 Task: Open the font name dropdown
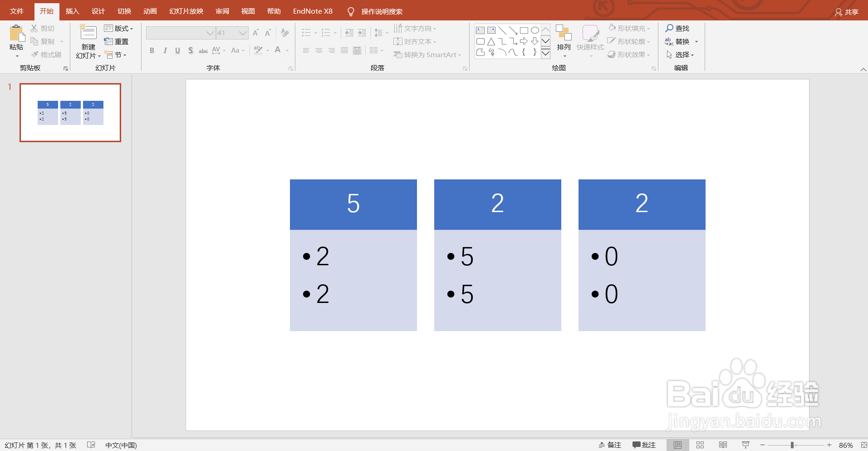coord(210,33)
